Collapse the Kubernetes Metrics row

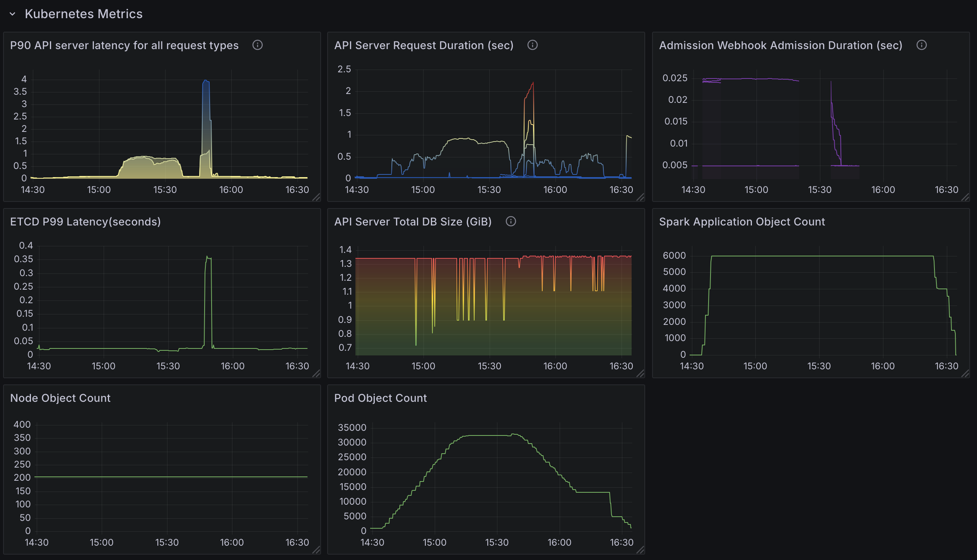(13, 14)
